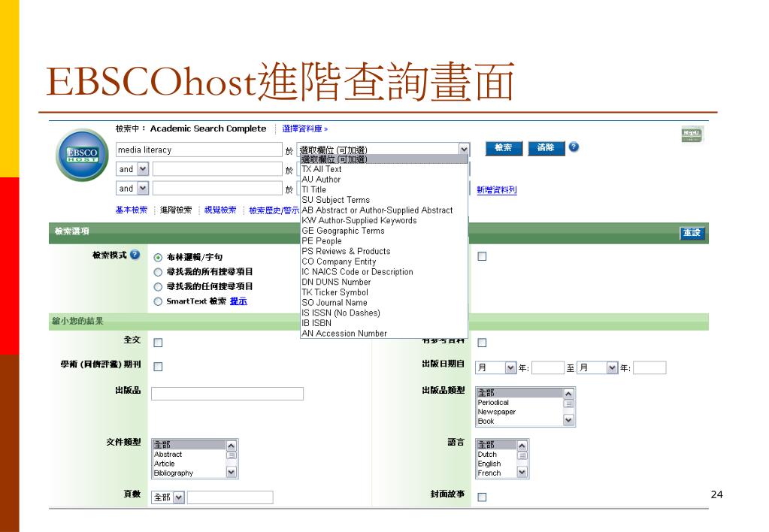769x532 pixels.
Task: Open help icon beside 檢索模式
Action: click(x=135, y=255)
